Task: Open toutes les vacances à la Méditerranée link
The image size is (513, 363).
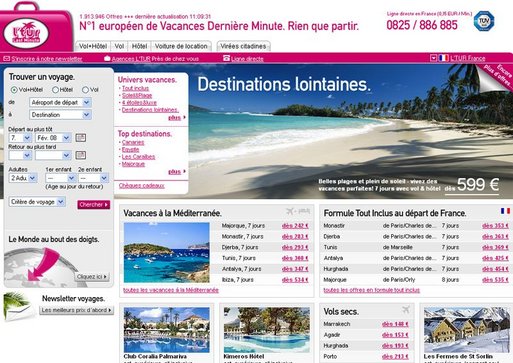Action: point(171,290)
